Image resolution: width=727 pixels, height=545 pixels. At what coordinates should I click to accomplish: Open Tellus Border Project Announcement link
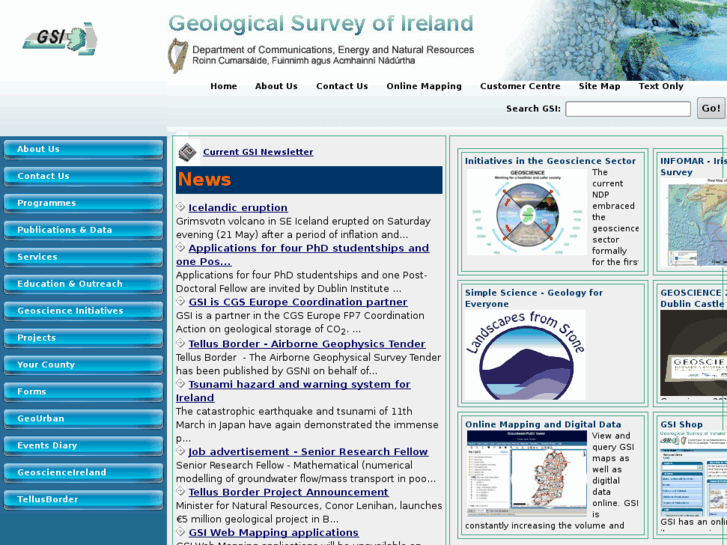tap(288, 492)
